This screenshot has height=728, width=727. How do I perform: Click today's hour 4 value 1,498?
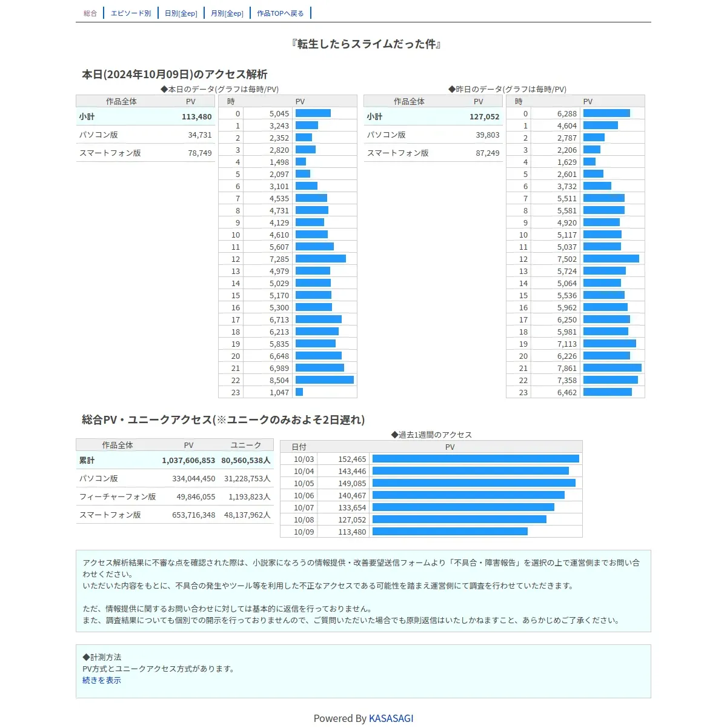(279, 162)
